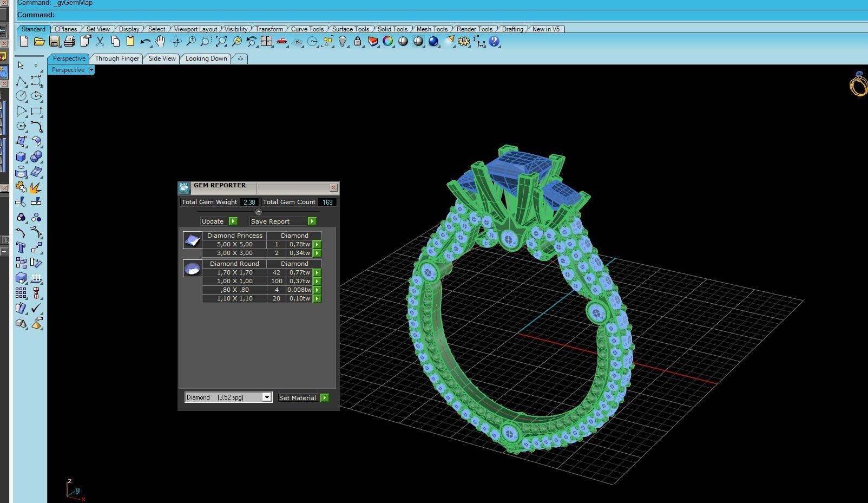Click the Save Report button
The width and height of the screenshot is (868, 503).
(282, 221)
